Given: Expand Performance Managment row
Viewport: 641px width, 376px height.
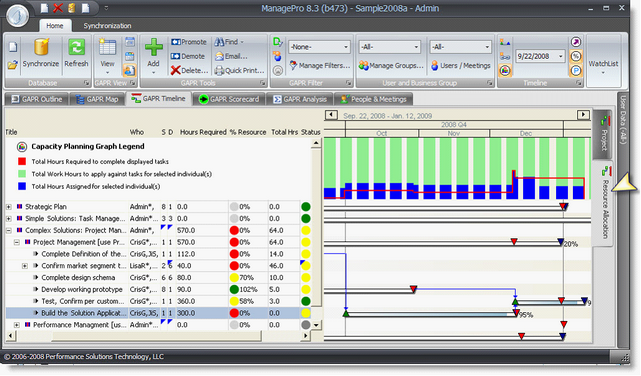Looking at the screenshot, I should point(17,325).
